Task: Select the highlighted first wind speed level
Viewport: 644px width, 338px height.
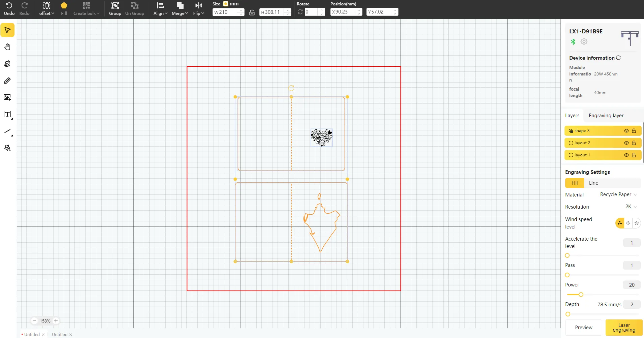Action: [x=620, y=223]
